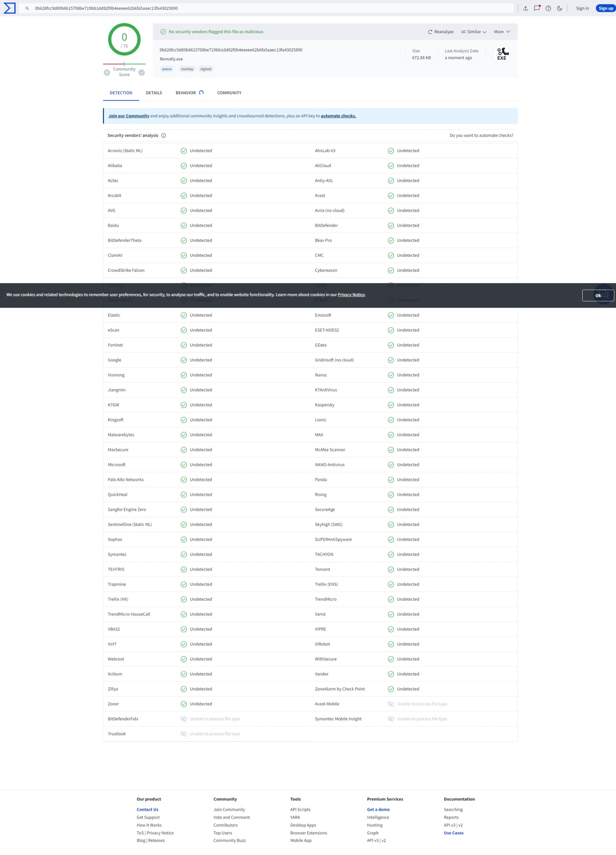Open Join Community footer link
The height and width of the screenshot is (855, 616).
[x=229, y=809]
